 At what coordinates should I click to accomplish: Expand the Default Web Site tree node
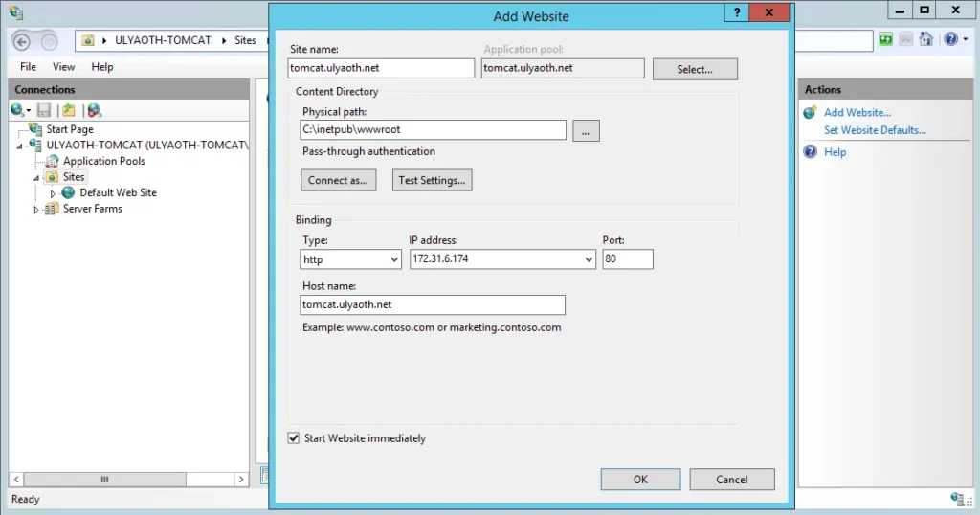point(54,193)
